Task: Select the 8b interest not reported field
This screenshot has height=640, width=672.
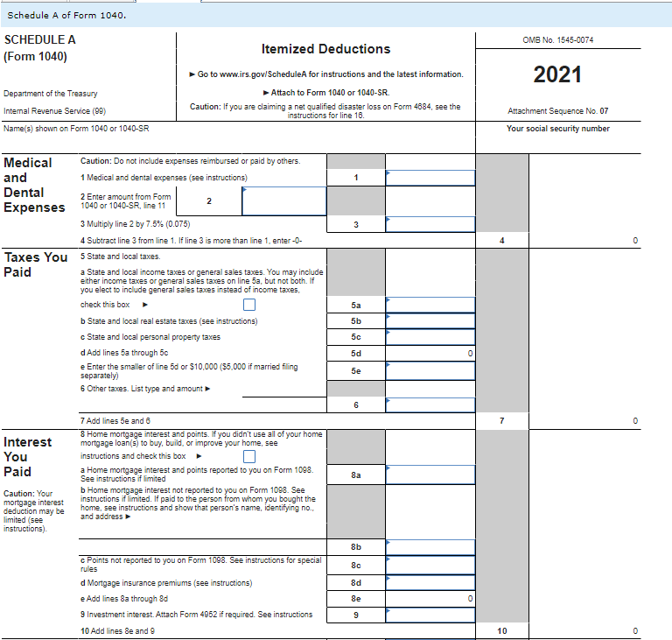Action: pos(430,547)
